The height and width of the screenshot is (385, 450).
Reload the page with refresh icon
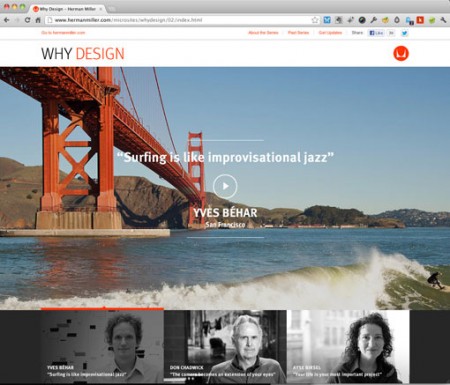pyautogui.click(x=28, y=20)
